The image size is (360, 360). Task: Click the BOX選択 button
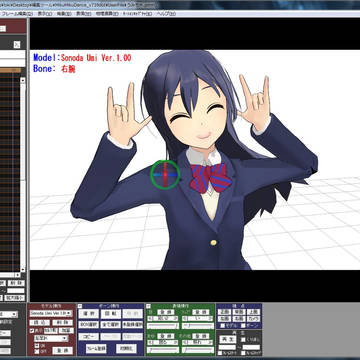(88, 325)
